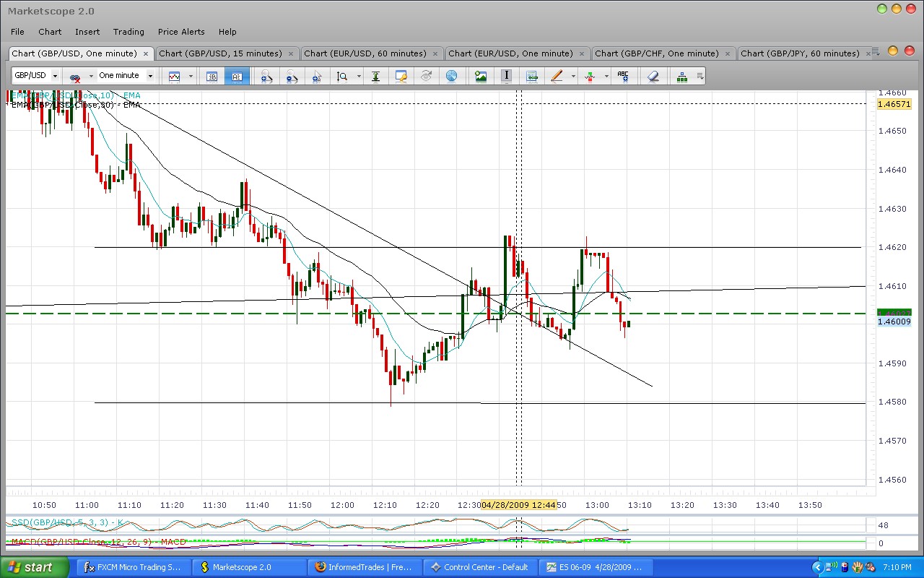Open the Insert menu
This screenshot has height=578, width=924.
tap(87, 32)
